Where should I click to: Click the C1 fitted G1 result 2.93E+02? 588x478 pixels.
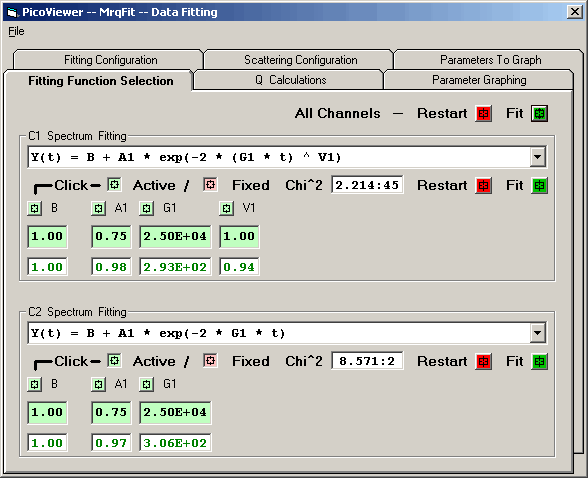(175, 267)
